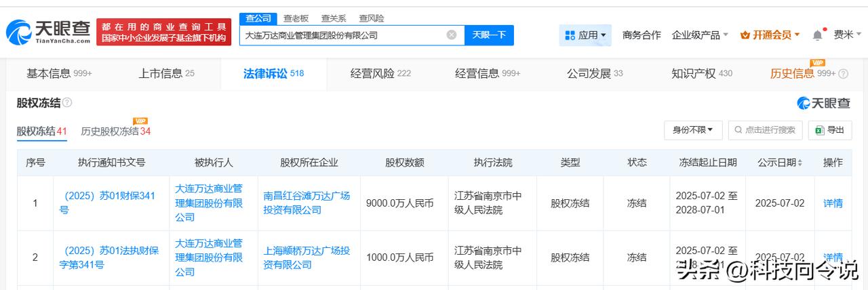The image size is (868, 290).
Task: Expand the 企业级产品 menu
Action: click(700, 35)
